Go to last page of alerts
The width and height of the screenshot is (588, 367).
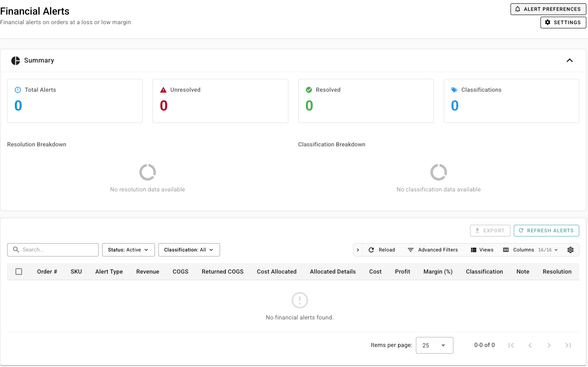click(x=568, y=345)
